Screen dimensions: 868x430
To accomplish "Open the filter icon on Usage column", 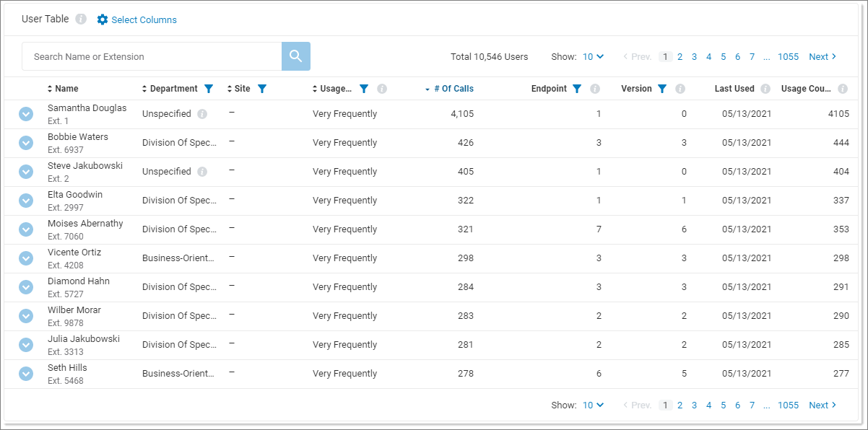I will coord(364,88).
